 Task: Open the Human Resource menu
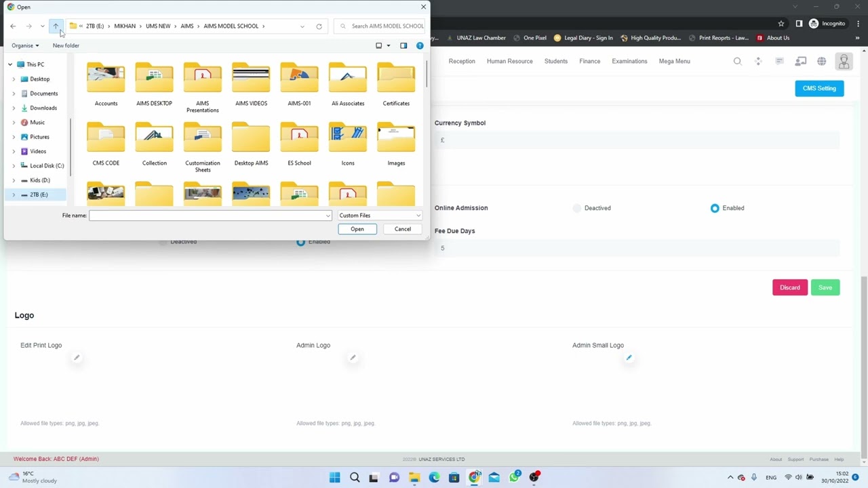pyautogui.click(x=509, y=61)
